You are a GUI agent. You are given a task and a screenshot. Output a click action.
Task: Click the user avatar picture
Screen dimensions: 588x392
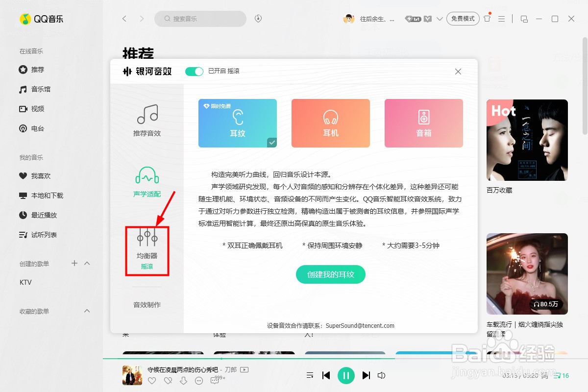coord(349,19)
